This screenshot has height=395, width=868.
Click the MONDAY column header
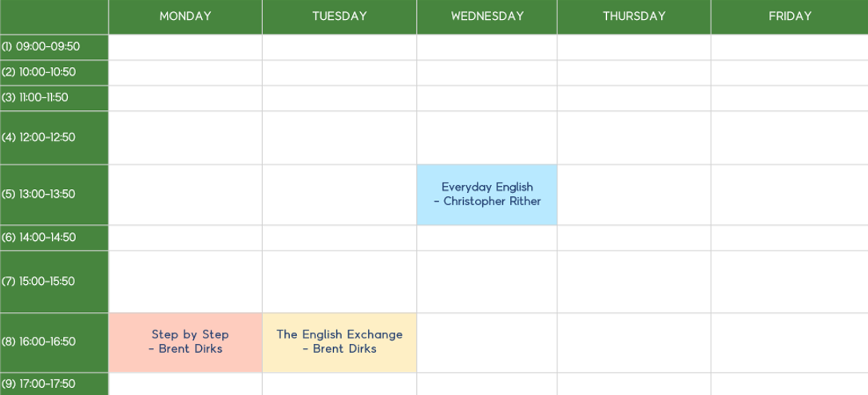[x=185, y=17]
